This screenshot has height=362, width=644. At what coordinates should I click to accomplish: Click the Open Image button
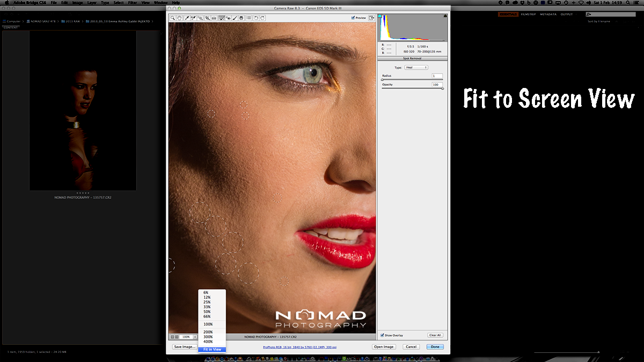click(384, 347)
